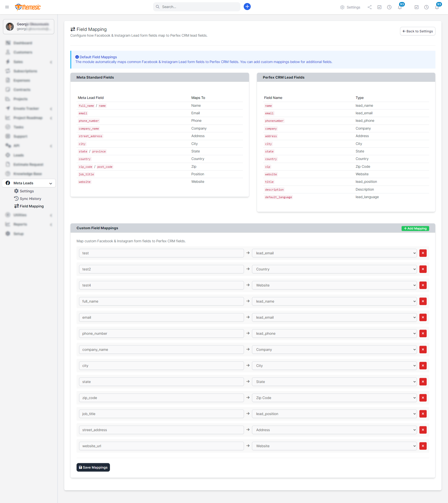Click the Field Mapping arrows icon in sidebar
The width and height of the screenshot is (448, 503).
[16, 206]
